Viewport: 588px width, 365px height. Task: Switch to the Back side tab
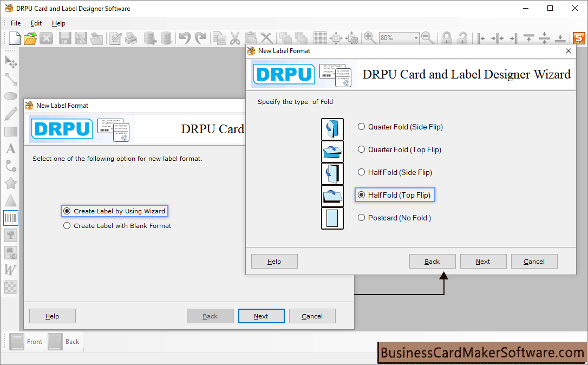click(x=64, y=342)
